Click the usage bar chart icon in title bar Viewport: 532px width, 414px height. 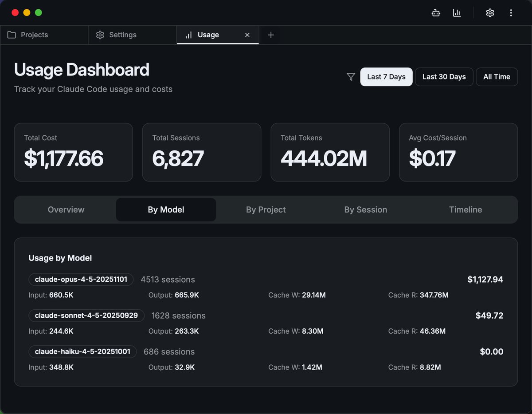(457, 13)
